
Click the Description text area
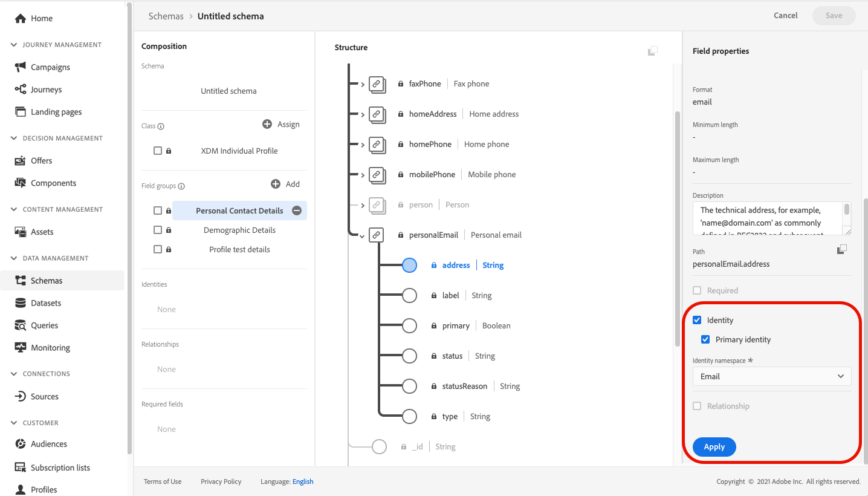click(768, 218)
